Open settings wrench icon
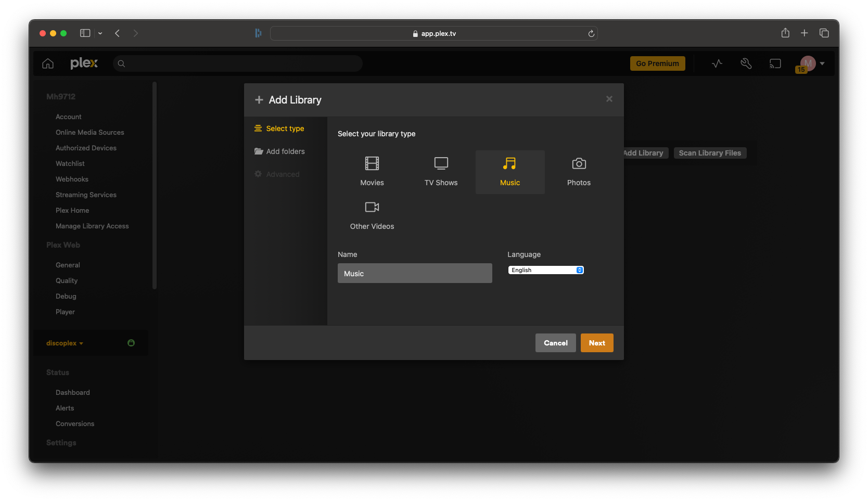Image resolution: width=868 pixels, height=501 pixels. tap(746, 63)
